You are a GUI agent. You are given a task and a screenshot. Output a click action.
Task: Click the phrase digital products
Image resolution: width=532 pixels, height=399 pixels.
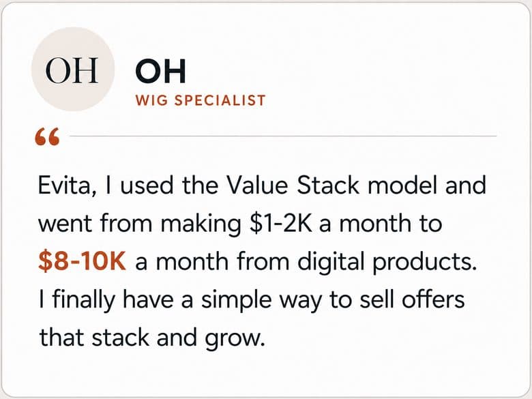387,263
